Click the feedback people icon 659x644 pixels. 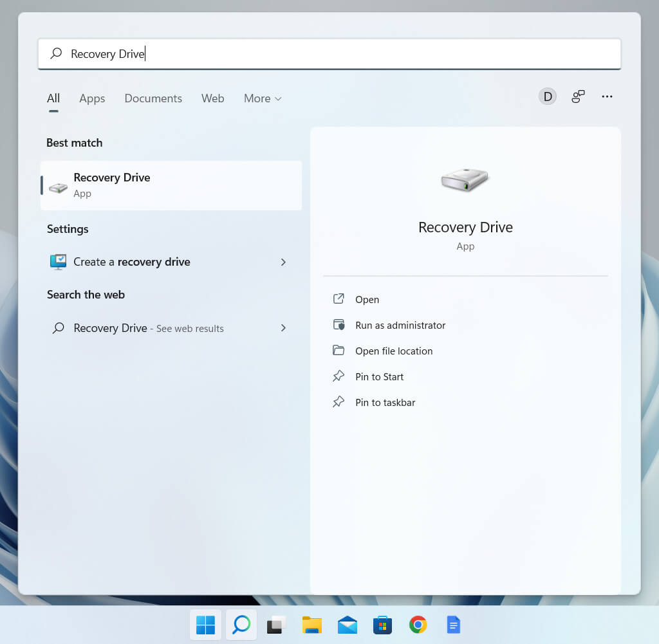click(x=578, y=97)
